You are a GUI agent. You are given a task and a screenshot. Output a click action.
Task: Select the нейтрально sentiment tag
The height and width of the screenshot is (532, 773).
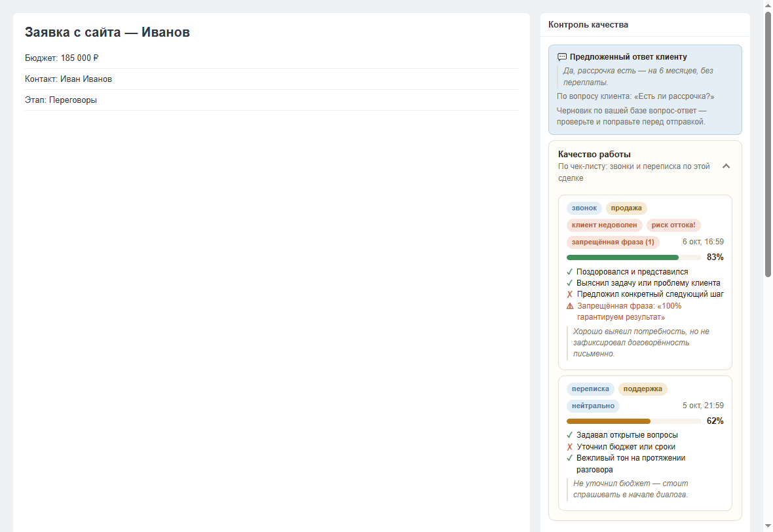coord(593,406)
